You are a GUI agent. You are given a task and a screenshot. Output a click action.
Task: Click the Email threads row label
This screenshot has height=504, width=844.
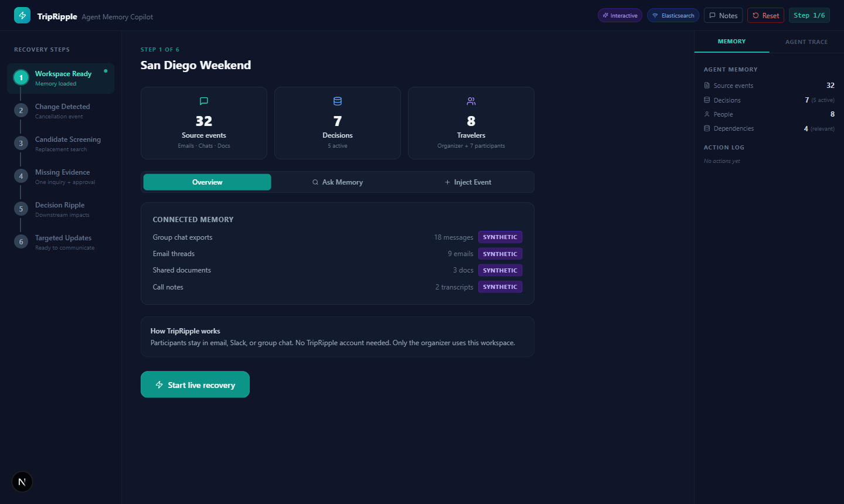coord(173,254)
